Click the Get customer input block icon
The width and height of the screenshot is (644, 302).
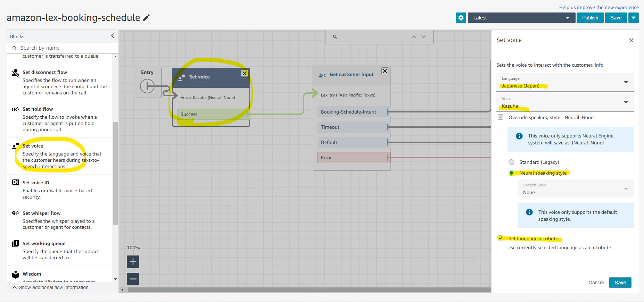coord(322,75)
